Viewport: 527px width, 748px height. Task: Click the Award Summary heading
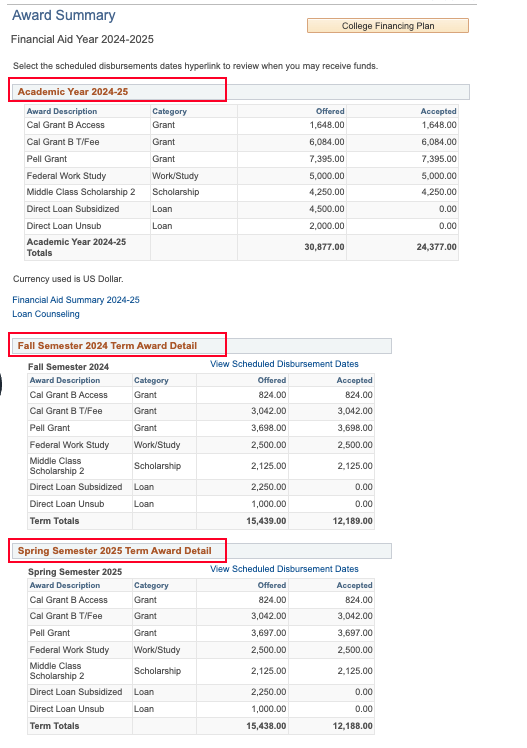click(64, 15)
